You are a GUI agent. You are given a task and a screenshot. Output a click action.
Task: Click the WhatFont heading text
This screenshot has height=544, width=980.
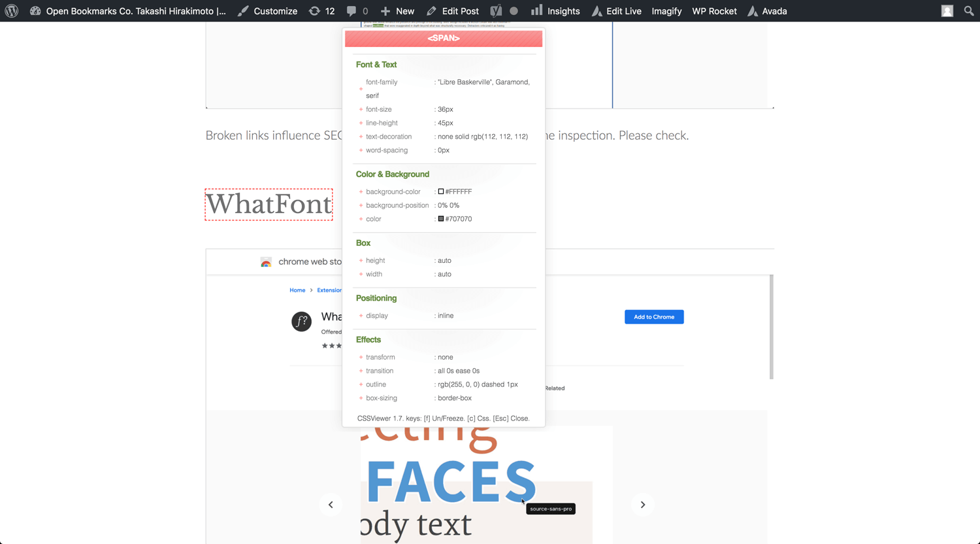(x=269, y=204)
